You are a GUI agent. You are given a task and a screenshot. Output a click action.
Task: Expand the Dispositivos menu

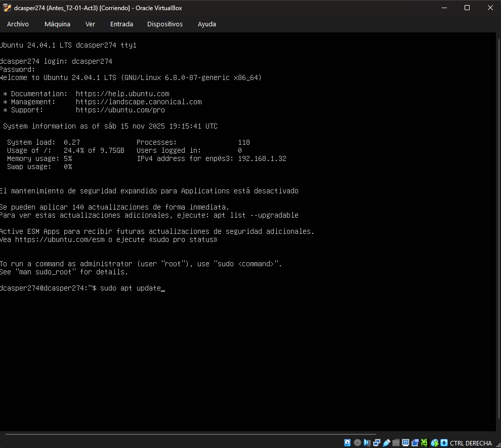point(165,24)
